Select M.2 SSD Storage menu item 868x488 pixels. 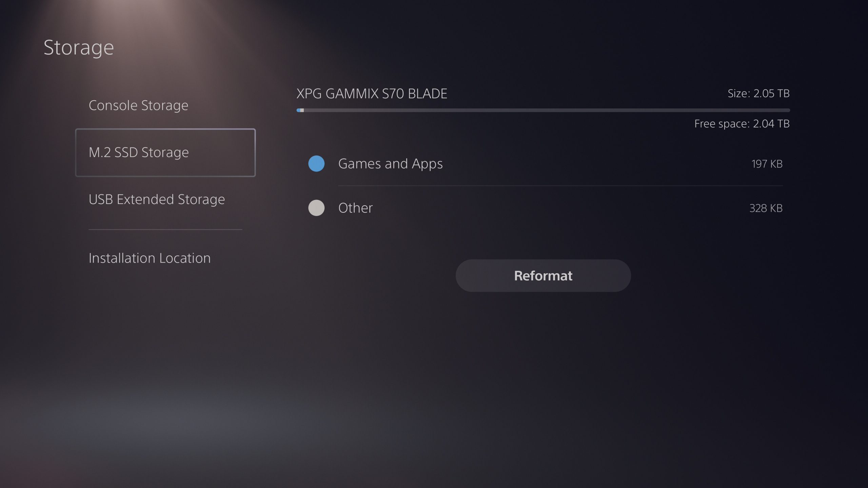coord(165,152)
